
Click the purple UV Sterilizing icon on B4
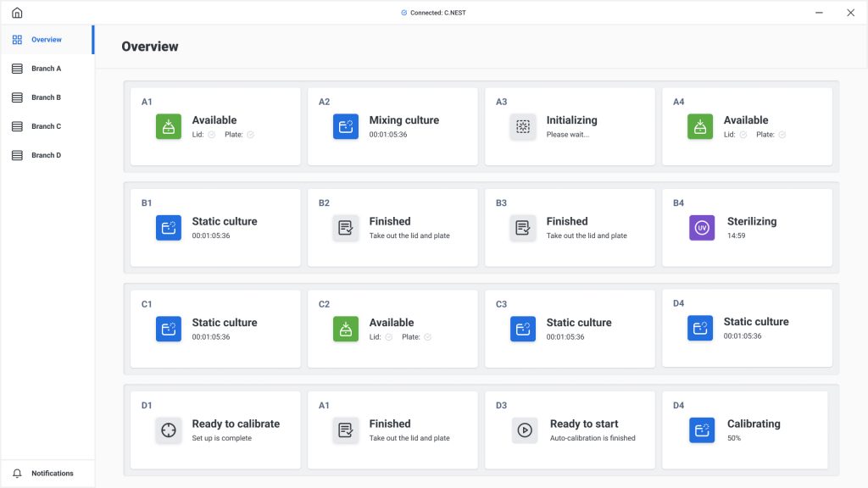701,228
